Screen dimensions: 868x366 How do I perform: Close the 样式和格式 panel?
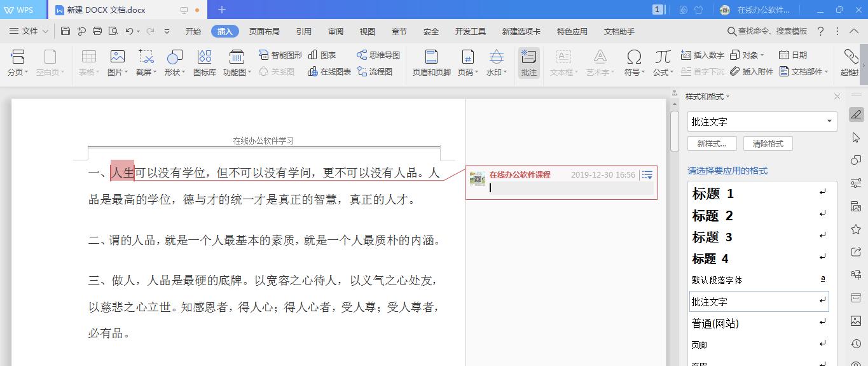pyautogui.click(x=837, y=97)
